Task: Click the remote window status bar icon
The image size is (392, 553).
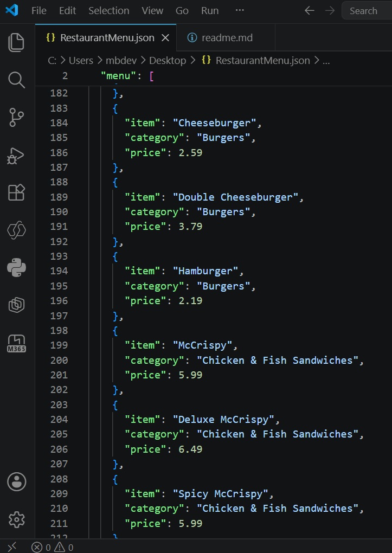Action: (12, 547)
